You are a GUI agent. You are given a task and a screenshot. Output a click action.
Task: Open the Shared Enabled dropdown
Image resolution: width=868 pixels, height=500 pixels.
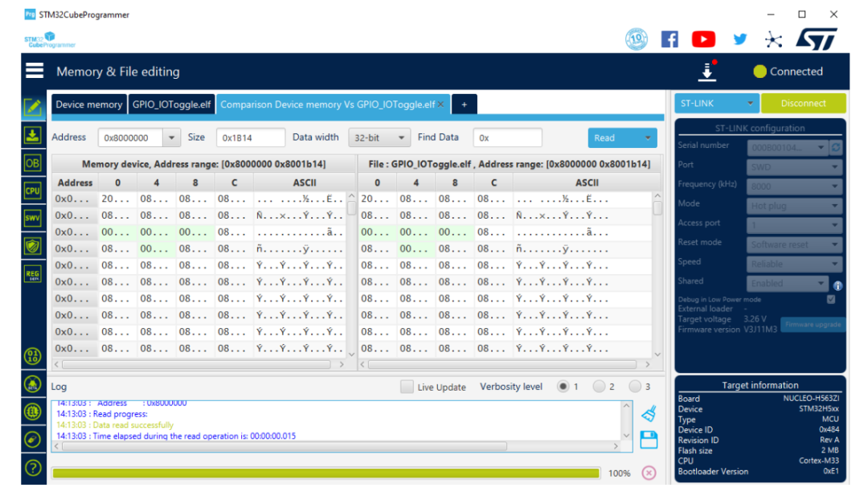788,283
